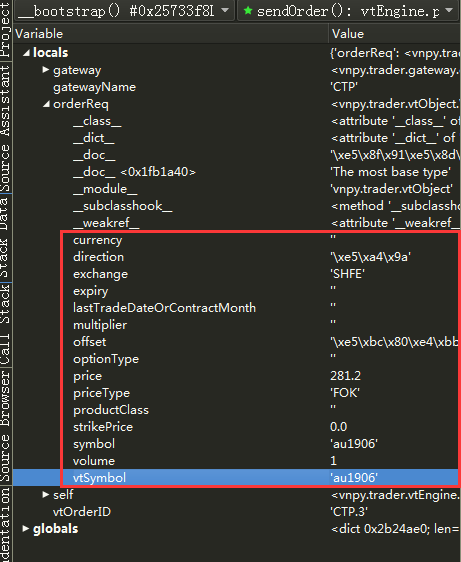
Task: Click the 'vnpy.trader.vtObject' module value
Action: [391, 189]
